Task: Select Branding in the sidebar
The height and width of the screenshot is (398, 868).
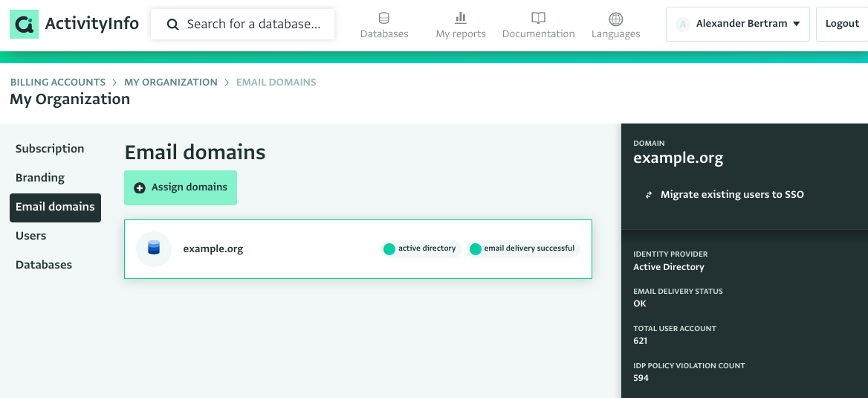Action: pos(40,177)
